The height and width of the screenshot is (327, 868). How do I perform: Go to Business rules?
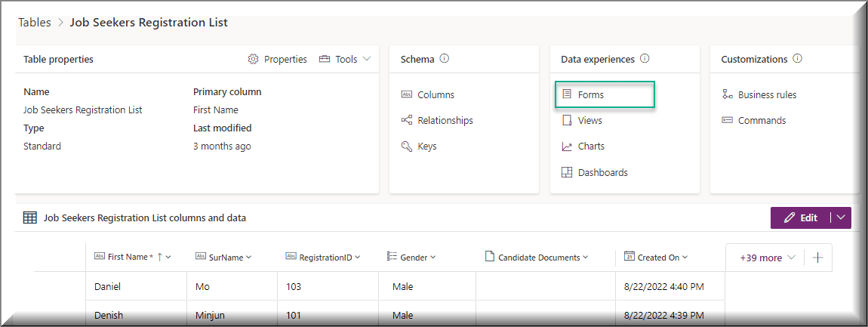(766, 95)
